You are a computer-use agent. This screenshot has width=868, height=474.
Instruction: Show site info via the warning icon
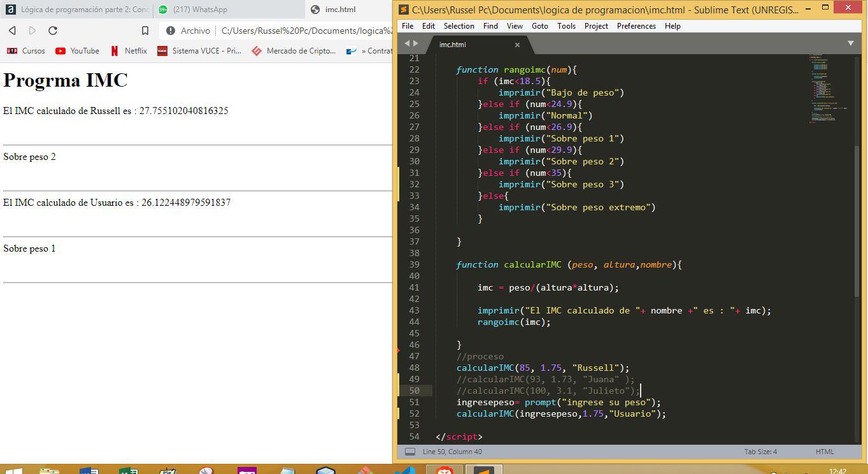(171, 31)
